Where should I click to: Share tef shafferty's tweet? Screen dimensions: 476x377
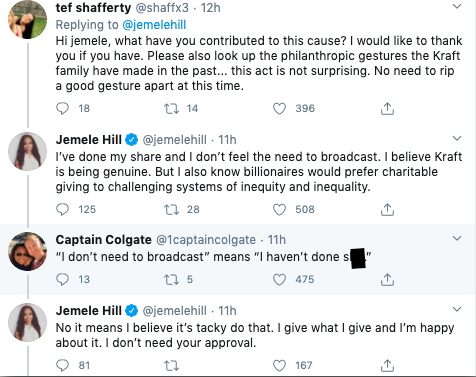tap(387, 109)
